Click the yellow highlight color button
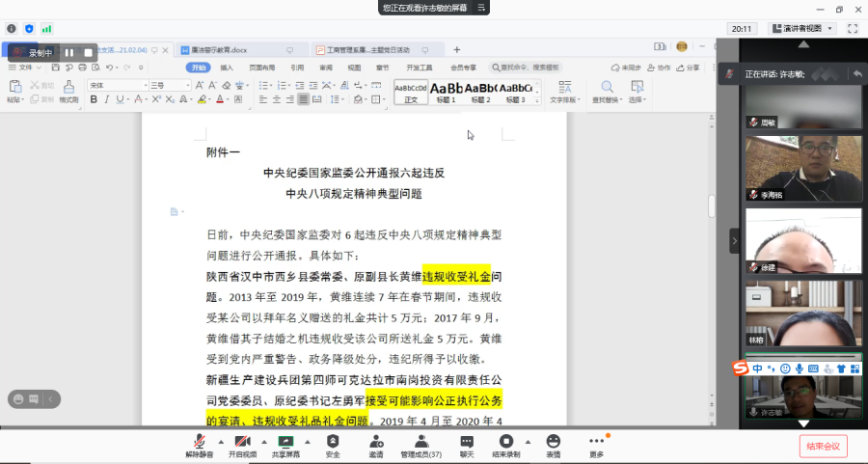Screen dimensions: 868x464 (203, 99)
